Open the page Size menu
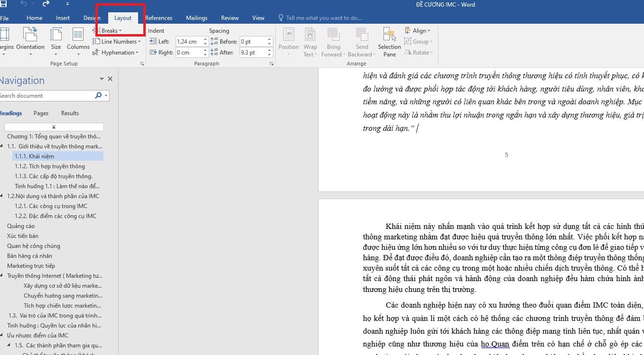Viewport: 644px width, 355px height. tap(56, 42)
